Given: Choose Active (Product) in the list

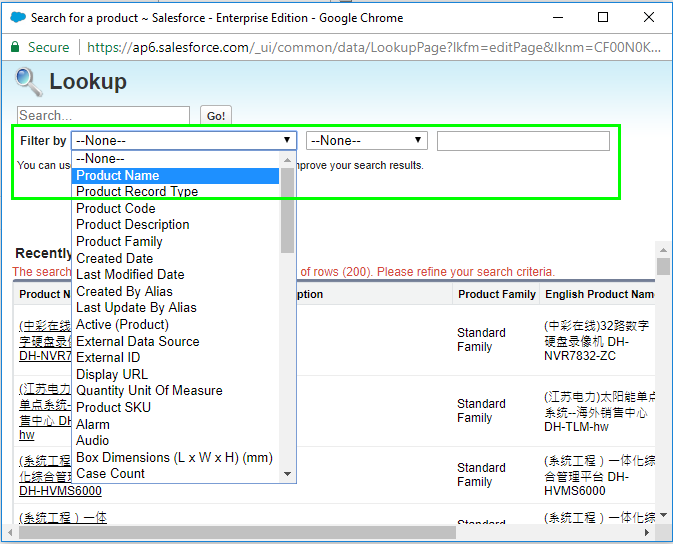Looking at the screenshot, I should pos(122,324).
